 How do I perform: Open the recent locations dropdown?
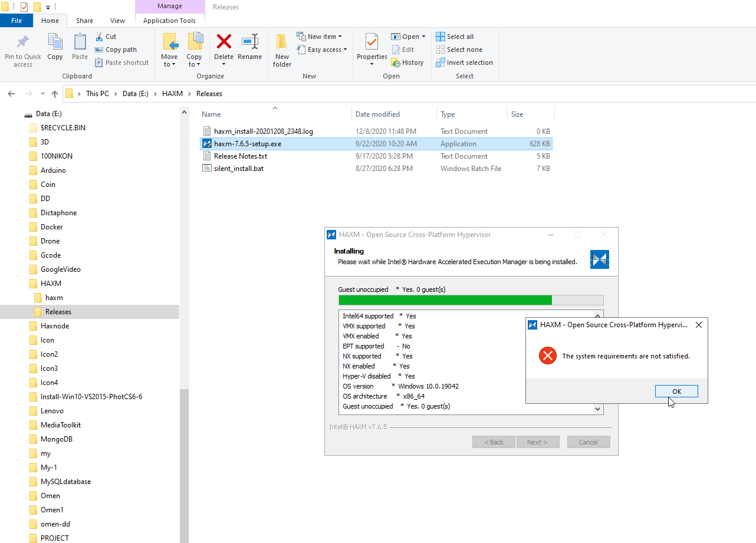(42, 94)
